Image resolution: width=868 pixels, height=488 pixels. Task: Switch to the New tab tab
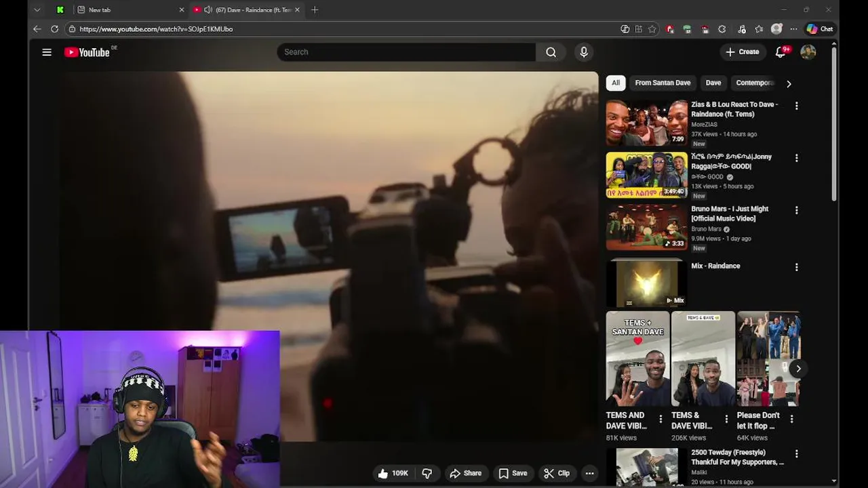[130, 10]
